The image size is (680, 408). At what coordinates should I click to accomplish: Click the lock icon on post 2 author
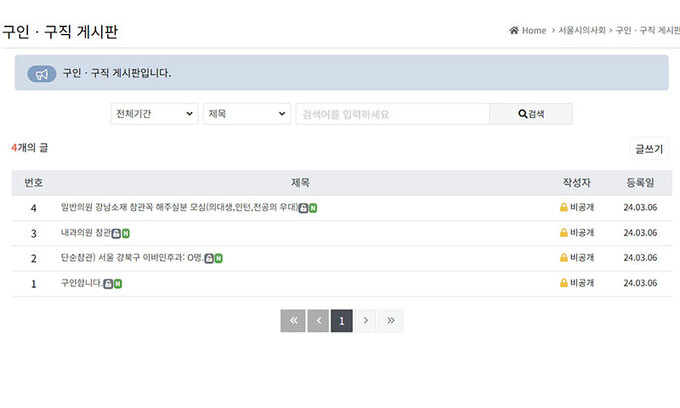click(x=564, y=258)
